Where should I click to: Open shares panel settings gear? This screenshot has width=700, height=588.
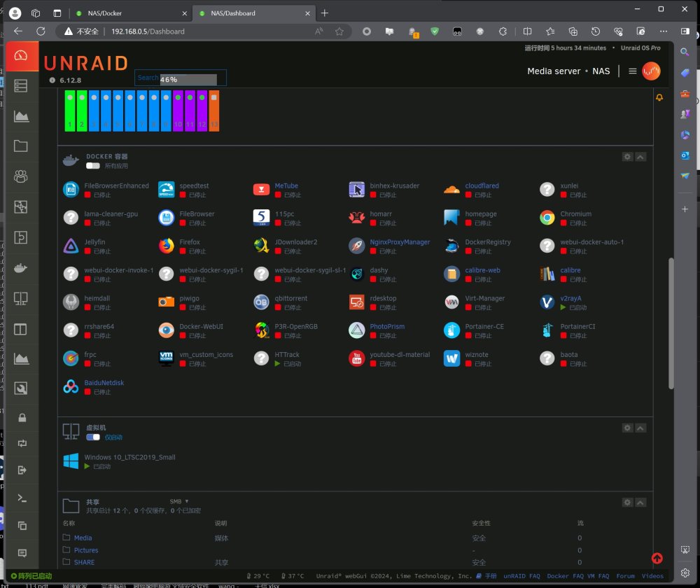tap(627, 503)
